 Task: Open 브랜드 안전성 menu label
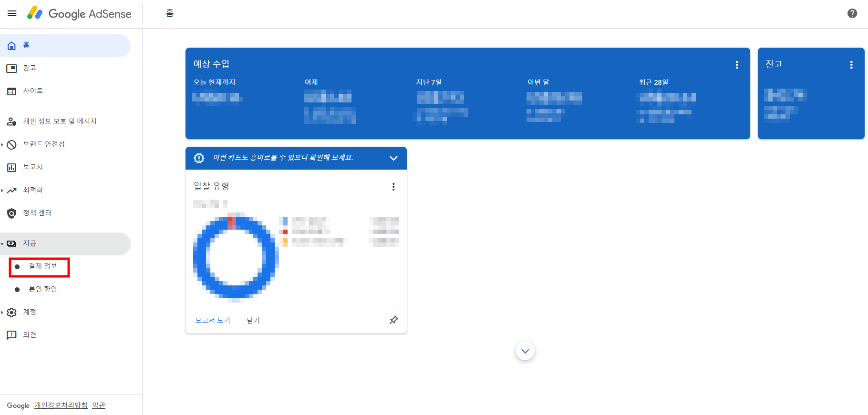point(44,144)
